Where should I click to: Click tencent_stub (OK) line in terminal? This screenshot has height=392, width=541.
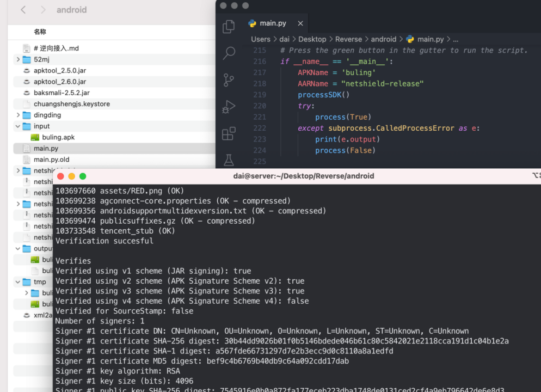(x=115, y=231)
